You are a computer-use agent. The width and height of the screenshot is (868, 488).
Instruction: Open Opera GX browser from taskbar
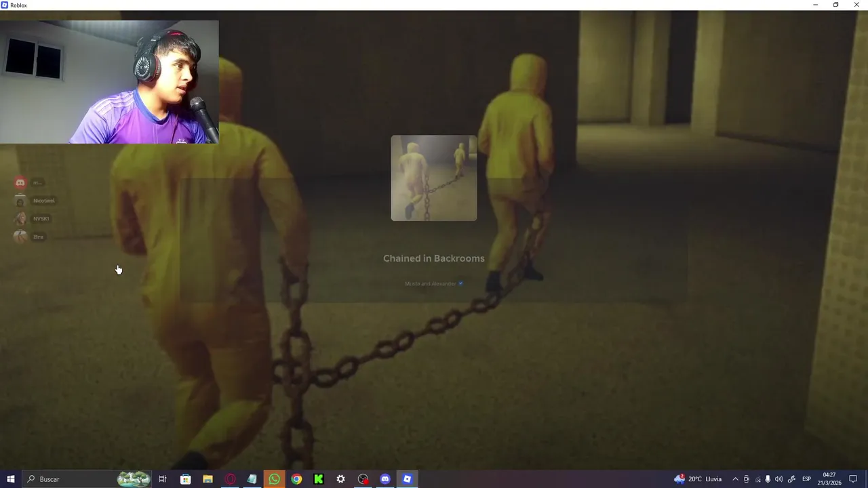click(x=230, y=479)
